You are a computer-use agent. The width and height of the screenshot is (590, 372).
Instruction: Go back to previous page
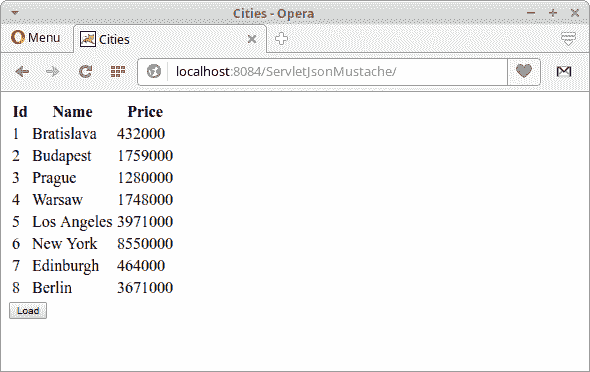[x=22, y=71]
